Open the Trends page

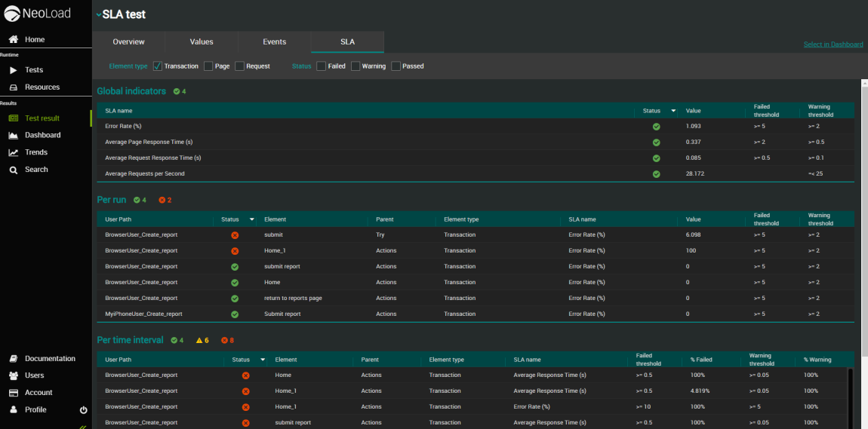click(35, 152)
